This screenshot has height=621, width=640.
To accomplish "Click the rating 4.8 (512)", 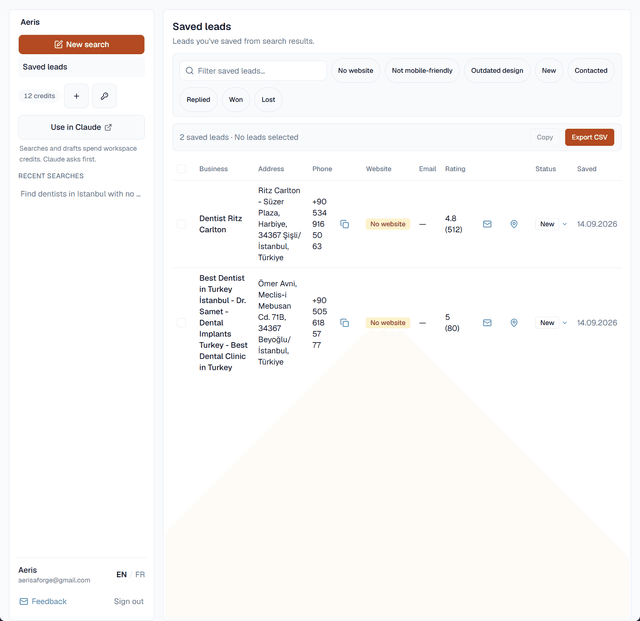I will [453, 224].
